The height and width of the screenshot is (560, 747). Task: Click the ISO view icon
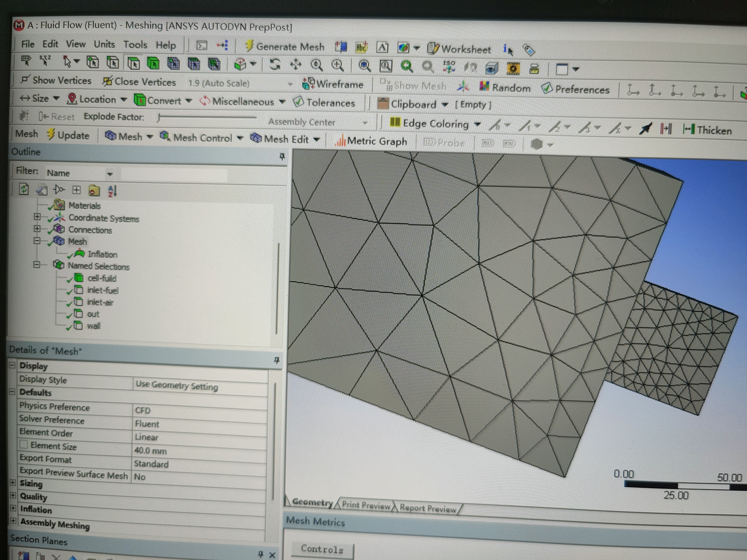[449, 67]
